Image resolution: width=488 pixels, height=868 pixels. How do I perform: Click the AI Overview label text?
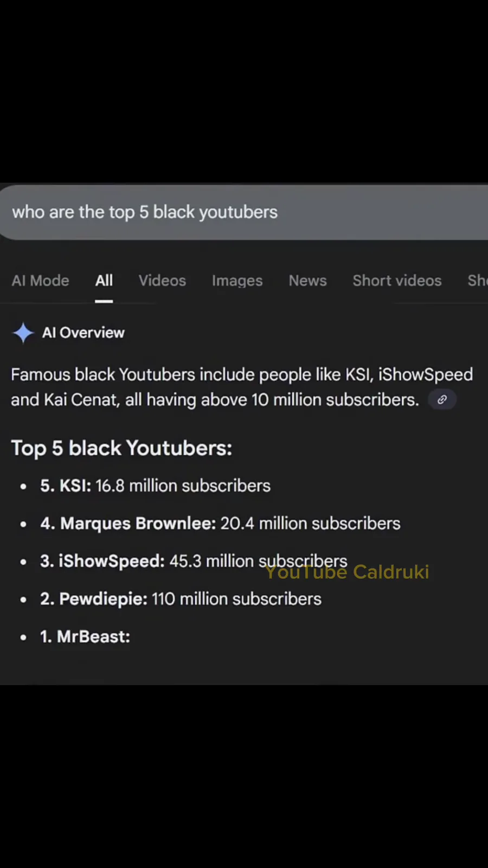click(84, 333)
